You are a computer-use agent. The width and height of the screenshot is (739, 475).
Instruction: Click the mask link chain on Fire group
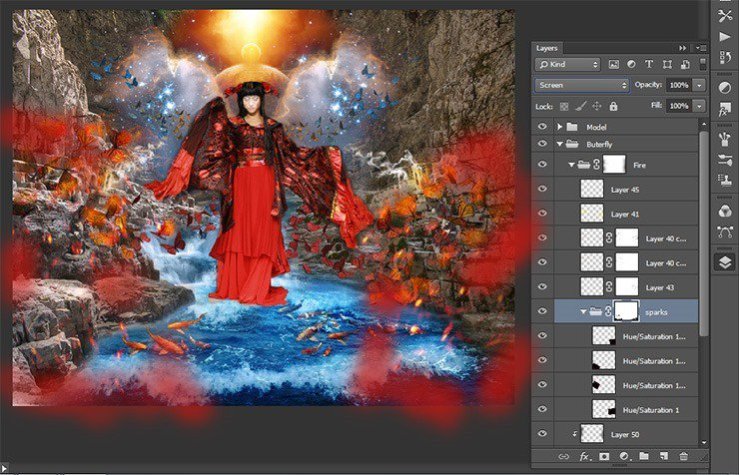[597, 164]
